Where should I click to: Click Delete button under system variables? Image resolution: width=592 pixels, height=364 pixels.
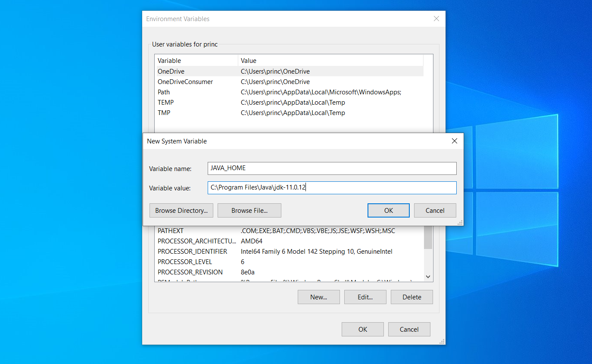[412, 297]
